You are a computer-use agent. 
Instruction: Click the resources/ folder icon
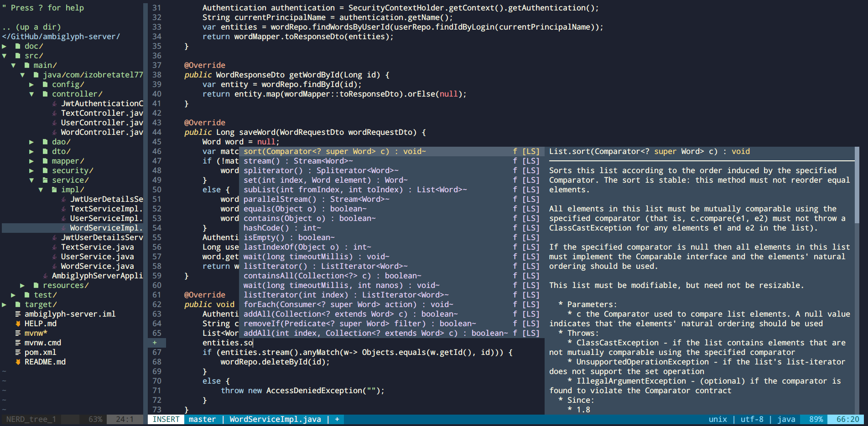pos(36,285)
